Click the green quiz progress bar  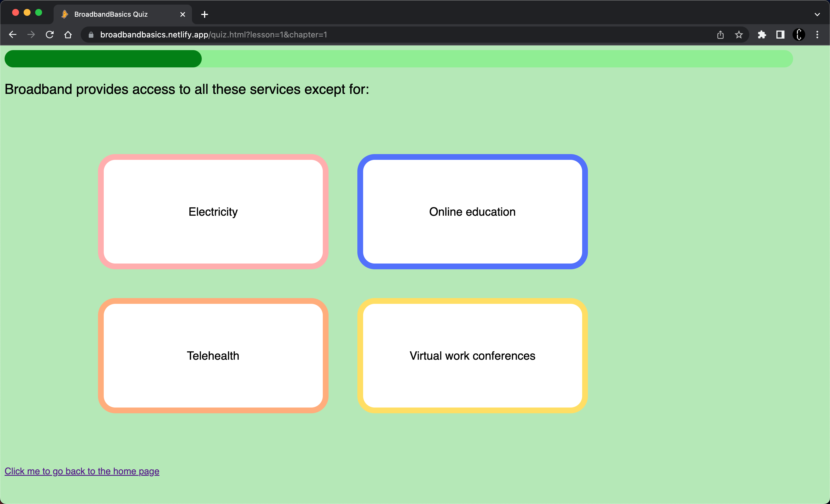[x=398, y=59]
